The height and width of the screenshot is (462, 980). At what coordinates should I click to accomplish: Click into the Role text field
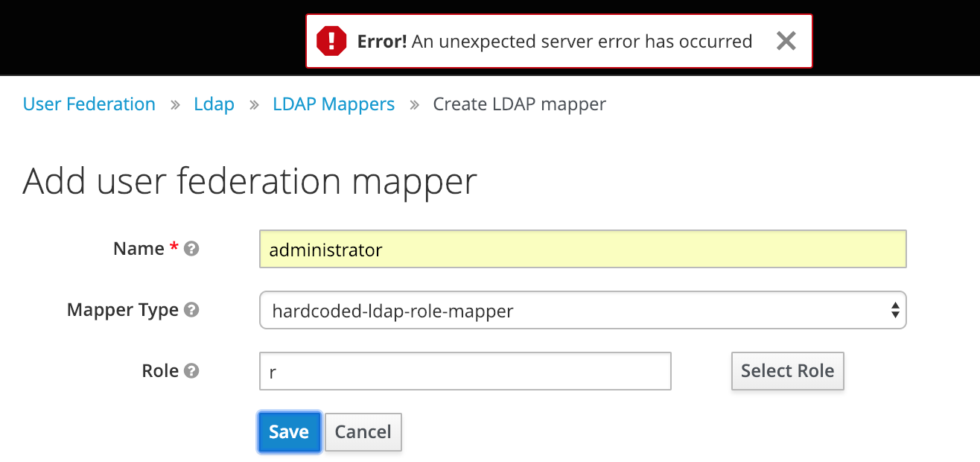[465, 371]
